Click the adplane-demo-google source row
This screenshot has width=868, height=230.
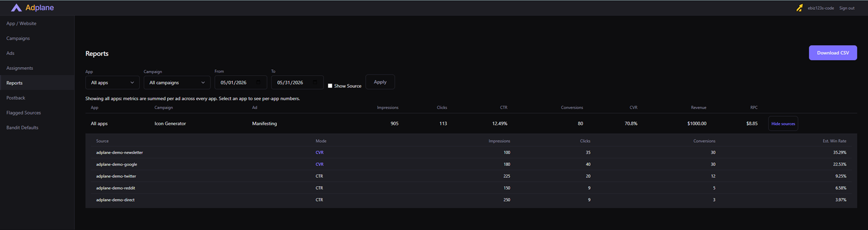[471, 164]
